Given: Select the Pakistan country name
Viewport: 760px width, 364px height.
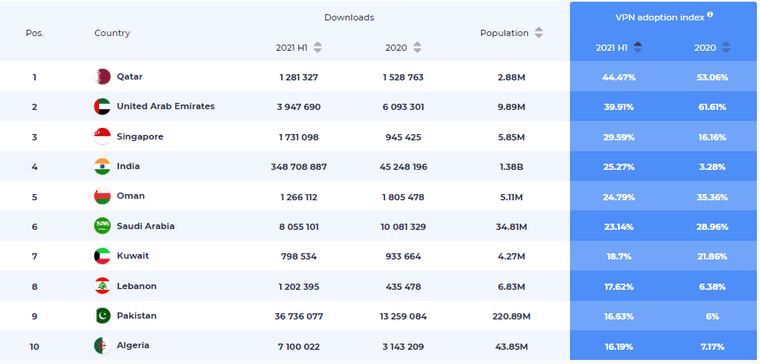Looking at the screenshot, I should pyautogui.click(x=137, y=316).
